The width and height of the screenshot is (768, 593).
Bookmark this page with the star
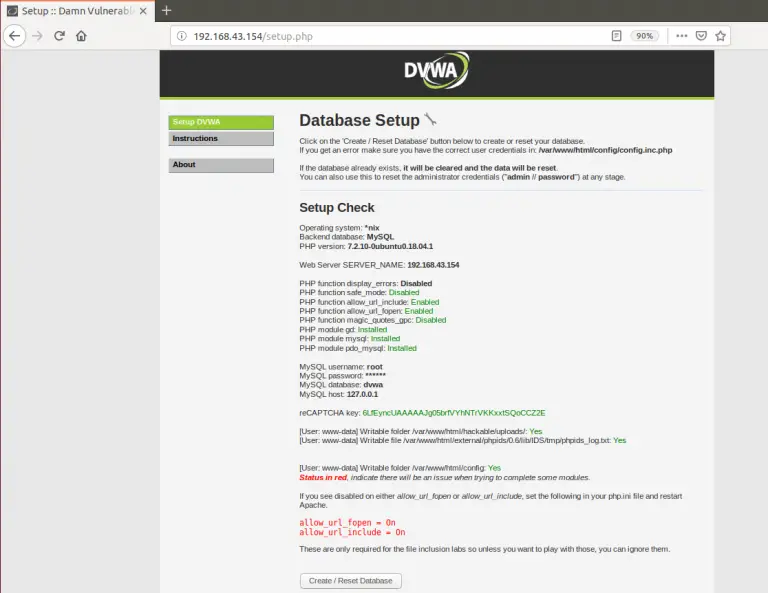tap(720, 35)
